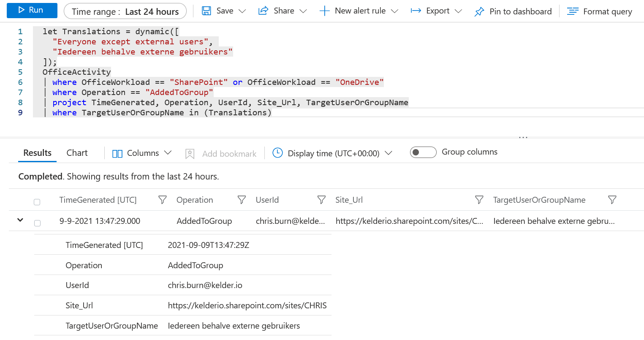
Task: Toggle the Group columns switch
Action: pyautogui.click(x=423, y=152)
